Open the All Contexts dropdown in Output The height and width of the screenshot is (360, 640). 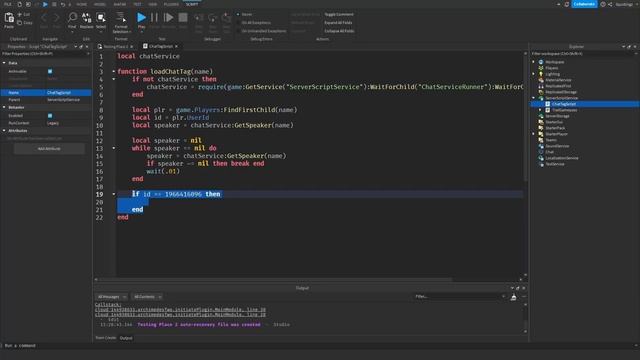tap(147, 297)
